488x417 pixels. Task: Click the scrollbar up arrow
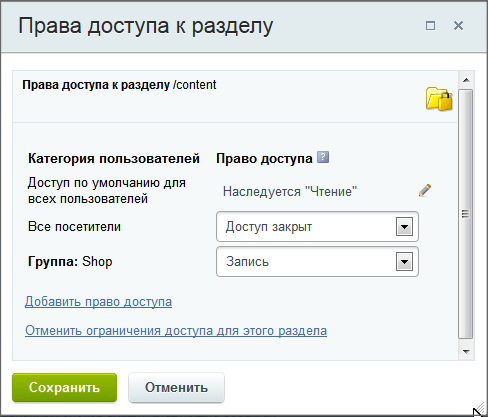click(x=466, y=80)
